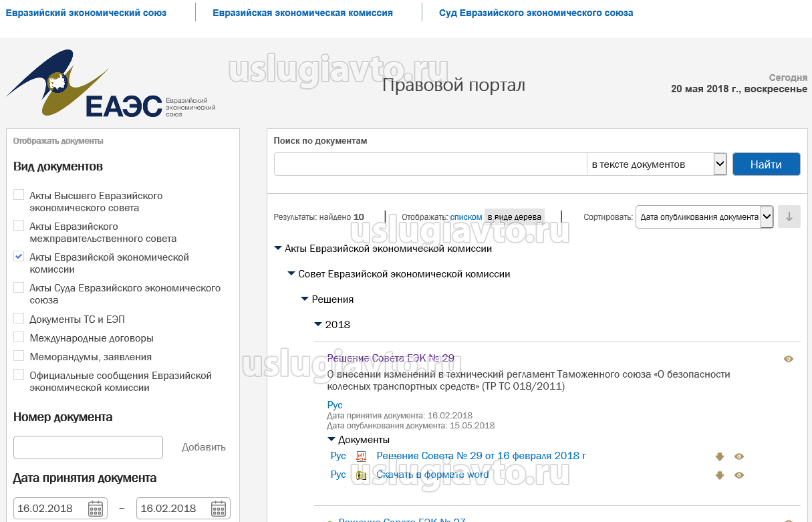Collapse the 2018 tree node
This screenshot has height=522, width=812.
point(318,325)
